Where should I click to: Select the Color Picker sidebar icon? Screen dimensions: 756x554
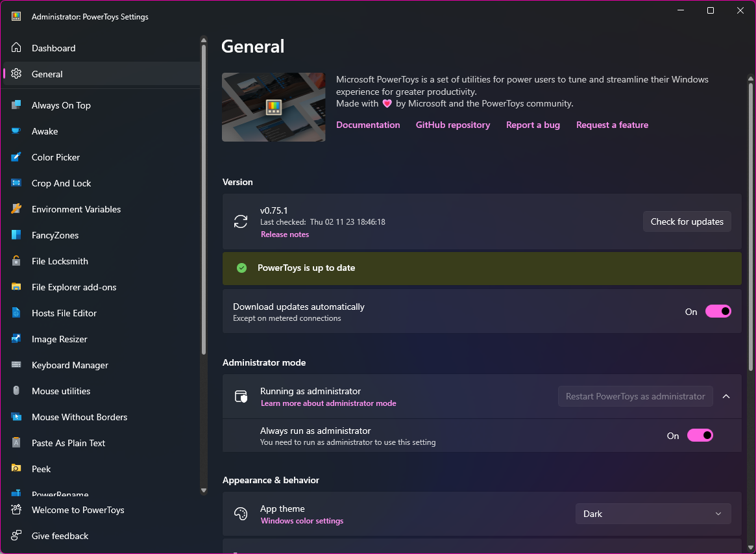16,157
